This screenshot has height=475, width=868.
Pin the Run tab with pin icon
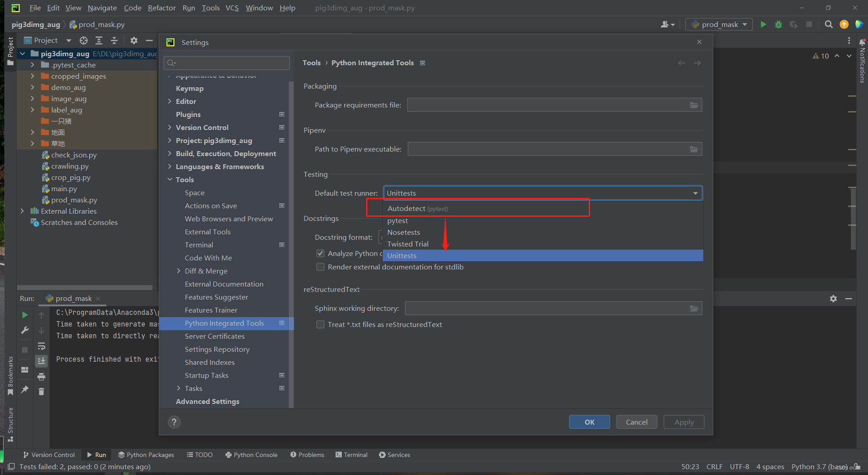click(x=25, y=390)
